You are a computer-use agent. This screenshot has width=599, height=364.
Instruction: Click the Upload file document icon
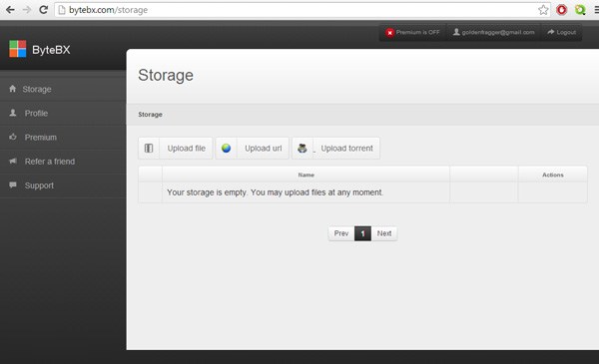[149, 148]
